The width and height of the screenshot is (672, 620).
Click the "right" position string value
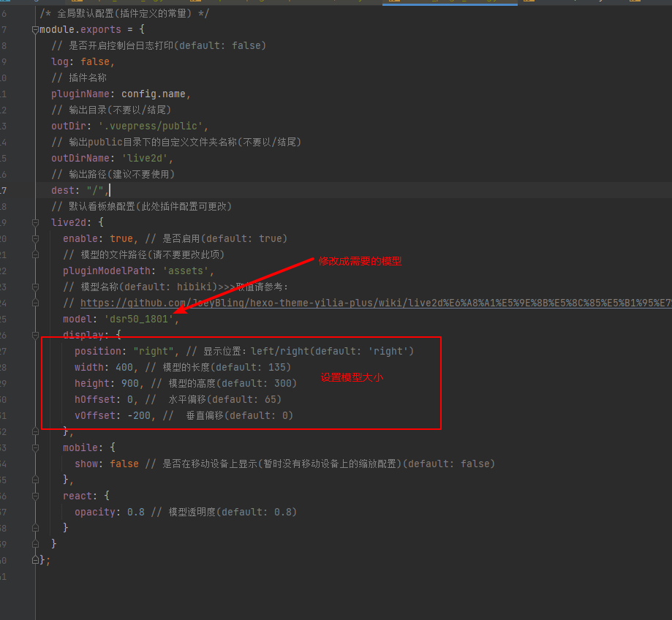(x=154, y=352)
